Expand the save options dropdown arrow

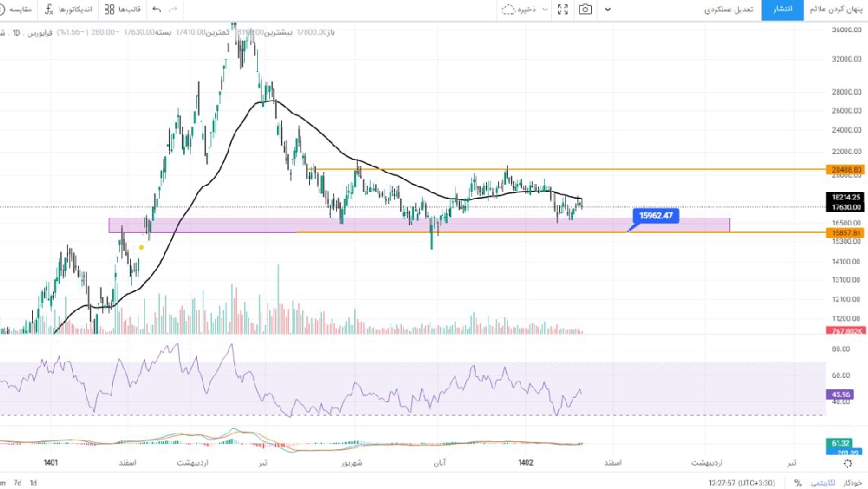[x=545, y=10]
